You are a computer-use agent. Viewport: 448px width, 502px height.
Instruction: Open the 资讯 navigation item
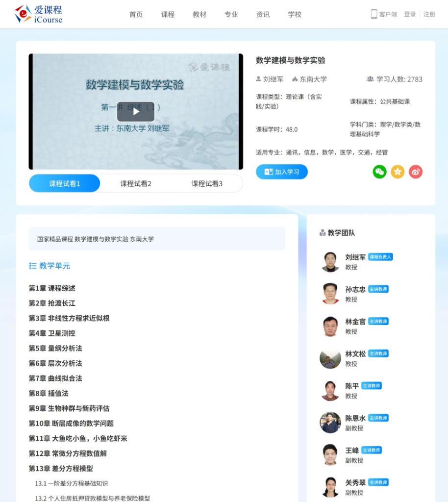coord(263,14)
